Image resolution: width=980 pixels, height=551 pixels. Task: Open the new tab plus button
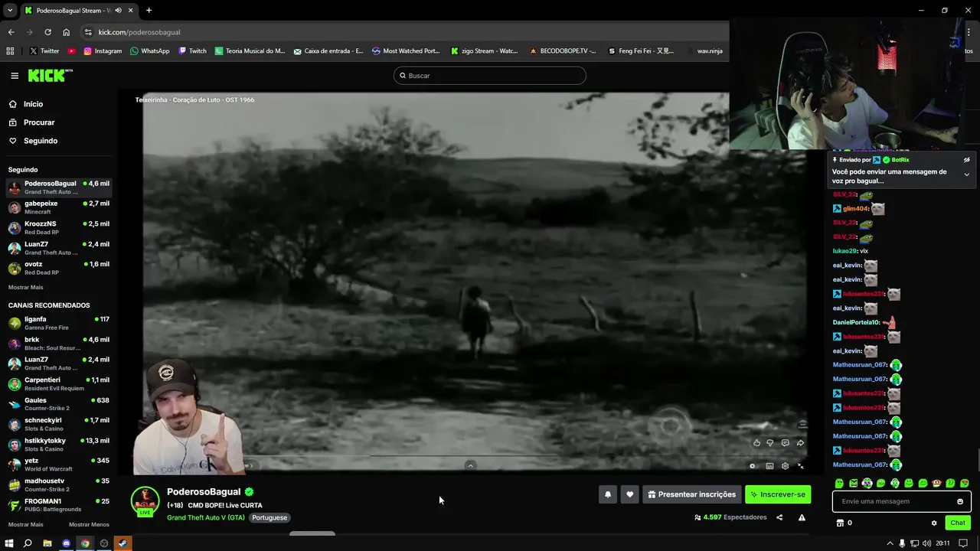click(149, 11)
